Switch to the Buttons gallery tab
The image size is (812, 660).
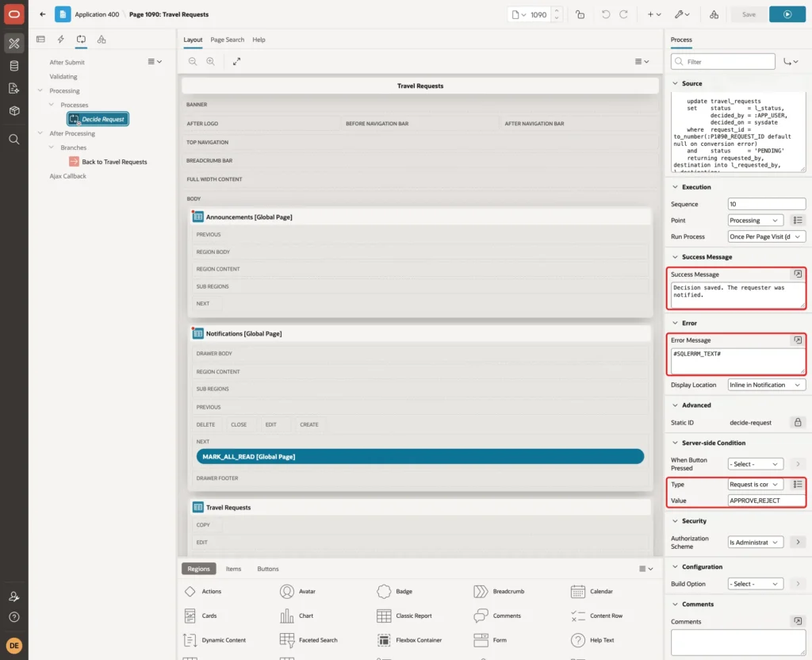click(x=268, y=569)
